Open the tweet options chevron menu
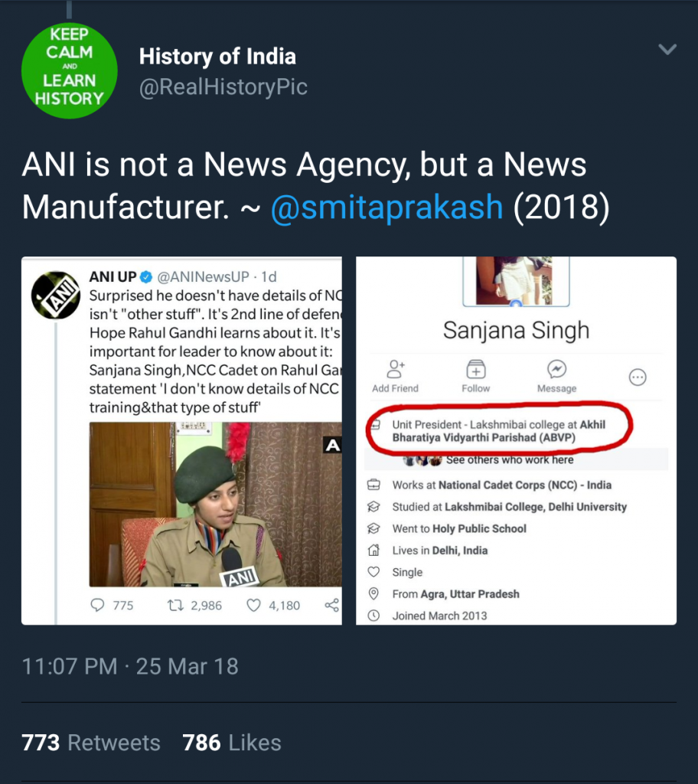 [667, 49]
